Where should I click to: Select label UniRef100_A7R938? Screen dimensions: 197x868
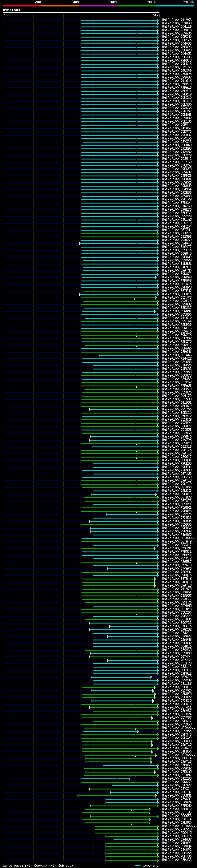[x=177, y=470]
